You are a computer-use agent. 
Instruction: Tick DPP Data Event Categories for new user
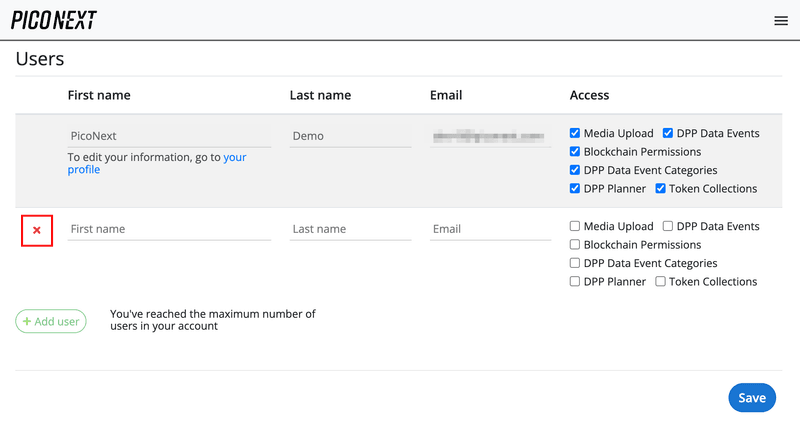point(575,263)
